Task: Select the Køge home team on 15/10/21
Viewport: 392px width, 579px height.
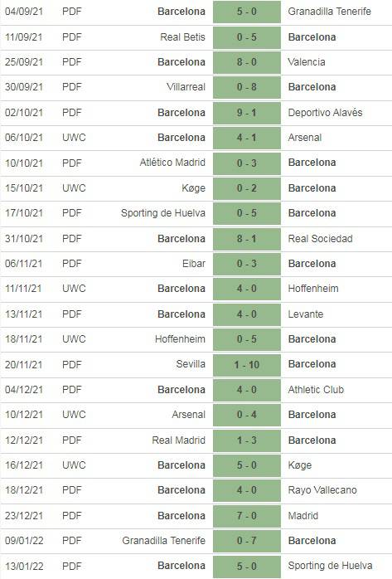Action: (193, 188)
